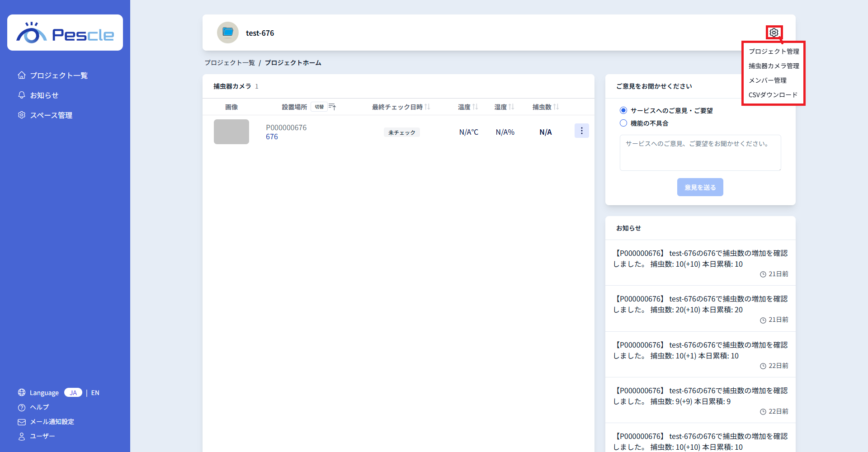The height and width of the screenshot is (452, 868).
Task: Select the 機能の不具合 radio button
Action: click(x=623, y=123)
